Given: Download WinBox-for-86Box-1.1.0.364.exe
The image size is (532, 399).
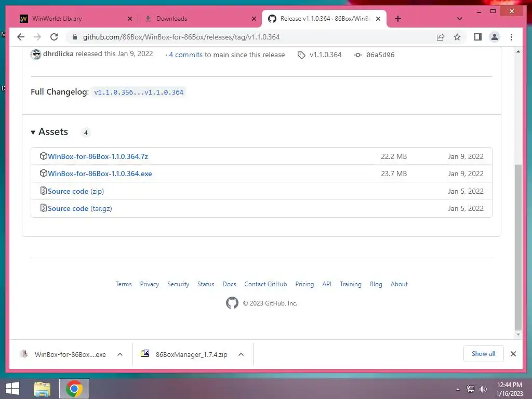Looking at the screenshot, I should click(100, 174).
